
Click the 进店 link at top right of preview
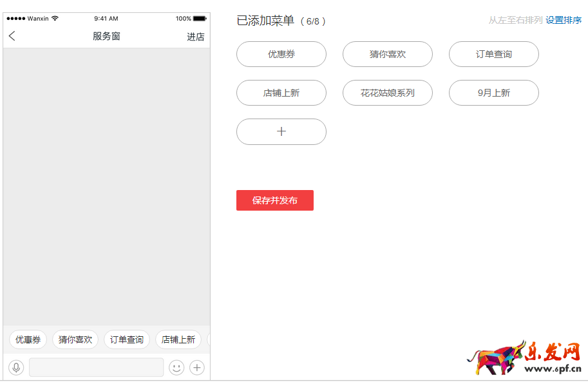[x=195, y=36]
